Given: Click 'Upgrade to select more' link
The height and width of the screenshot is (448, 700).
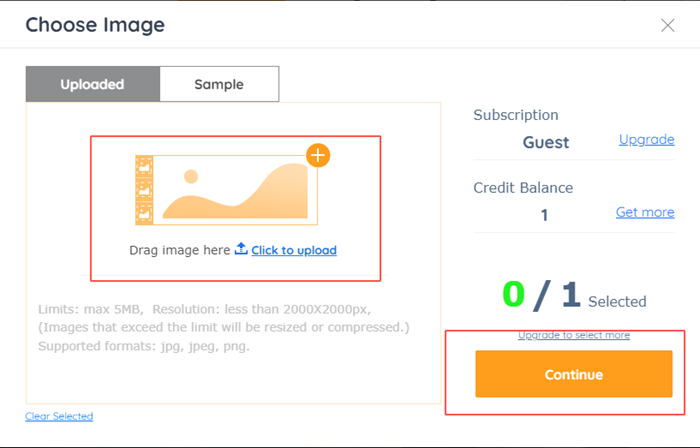Looking at the screenshot, I should [x=573, y=335].
